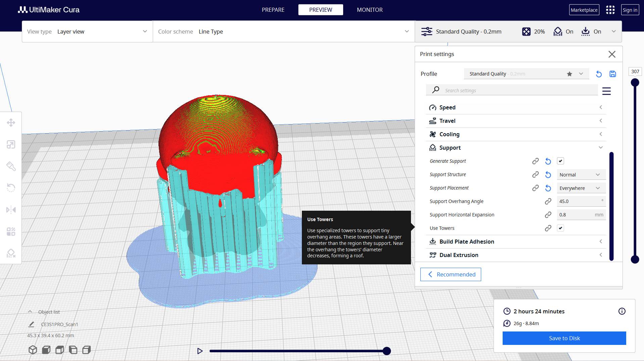This screenshot has width=644, height=361.
Task: Open the Support Structure dropdown
Action: pos(581,175)
